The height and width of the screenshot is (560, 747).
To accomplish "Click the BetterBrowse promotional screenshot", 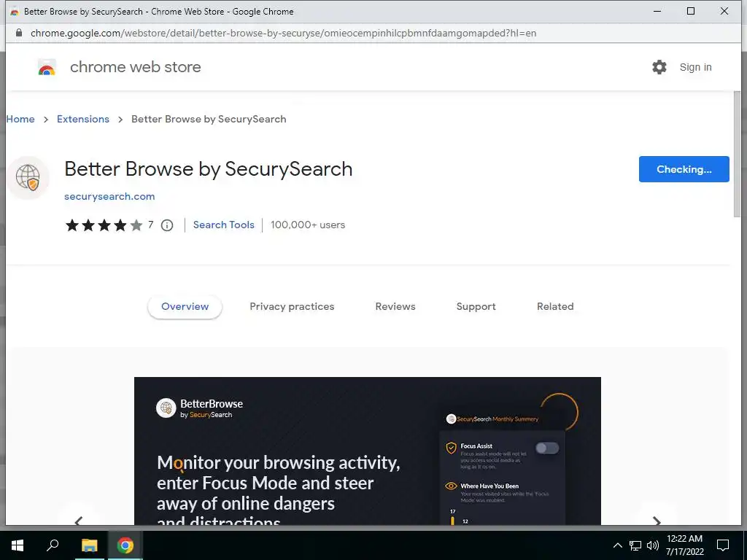I will [x=368, y=451].
